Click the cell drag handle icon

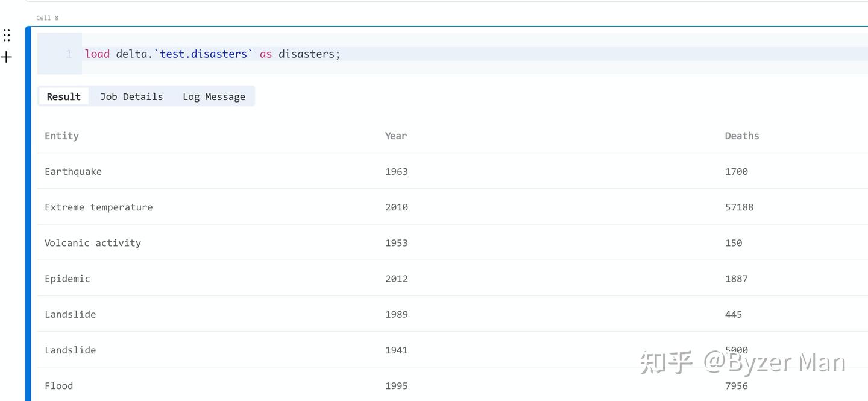(x=7, y=35)
